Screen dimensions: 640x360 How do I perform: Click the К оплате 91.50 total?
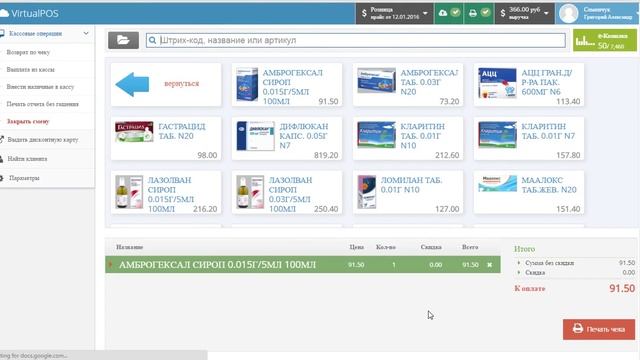tap(622, 289)
